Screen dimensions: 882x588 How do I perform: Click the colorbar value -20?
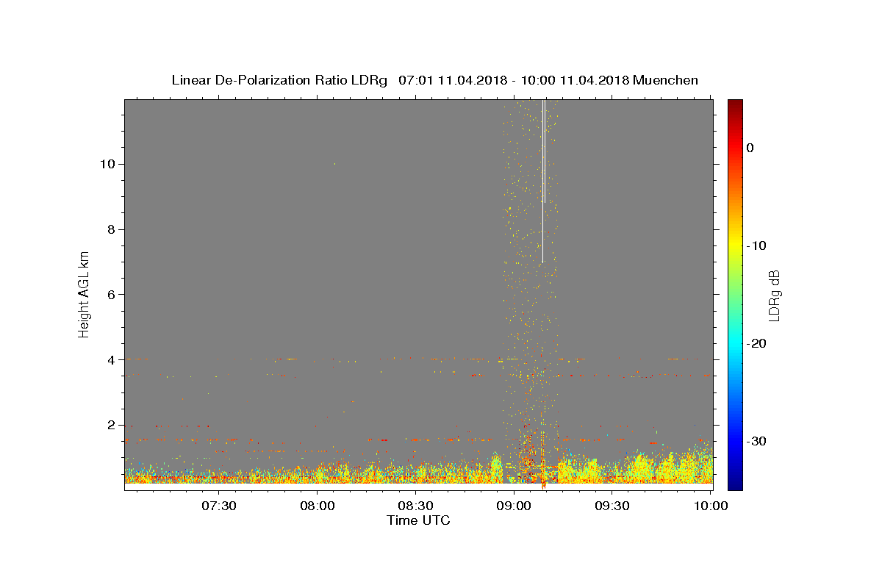(756, 343)
